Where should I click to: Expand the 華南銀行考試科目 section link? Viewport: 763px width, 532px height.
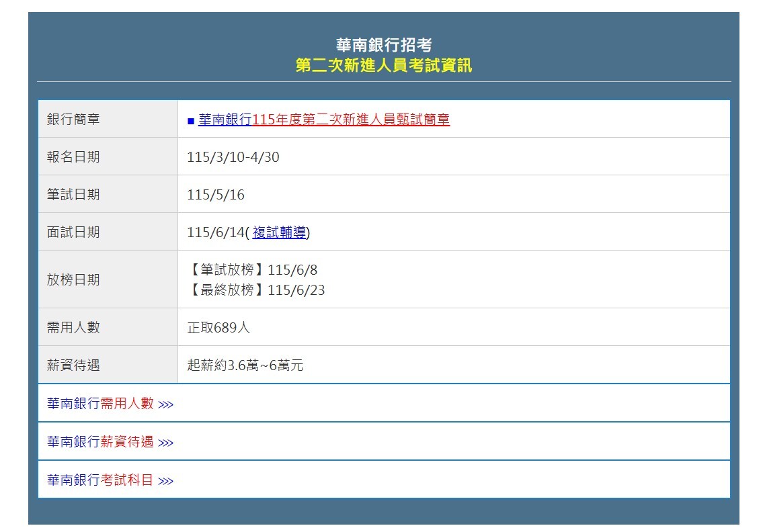[100, 480]
